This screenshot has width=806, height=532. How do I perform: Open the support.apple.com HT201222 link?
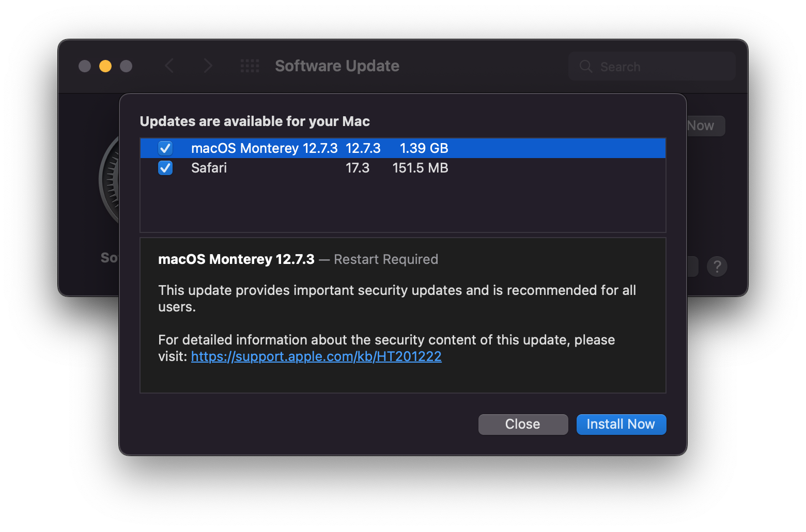tap(316, 356)
